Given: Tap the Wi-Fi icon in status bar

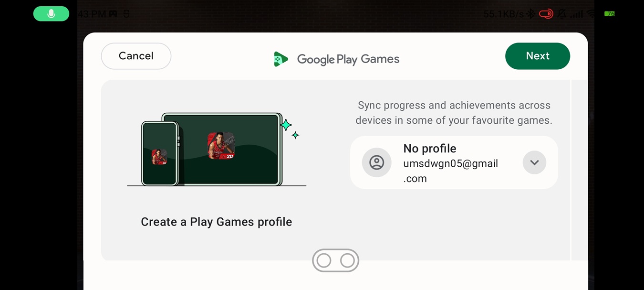Looking at the screenshot, I should [592, 14].
